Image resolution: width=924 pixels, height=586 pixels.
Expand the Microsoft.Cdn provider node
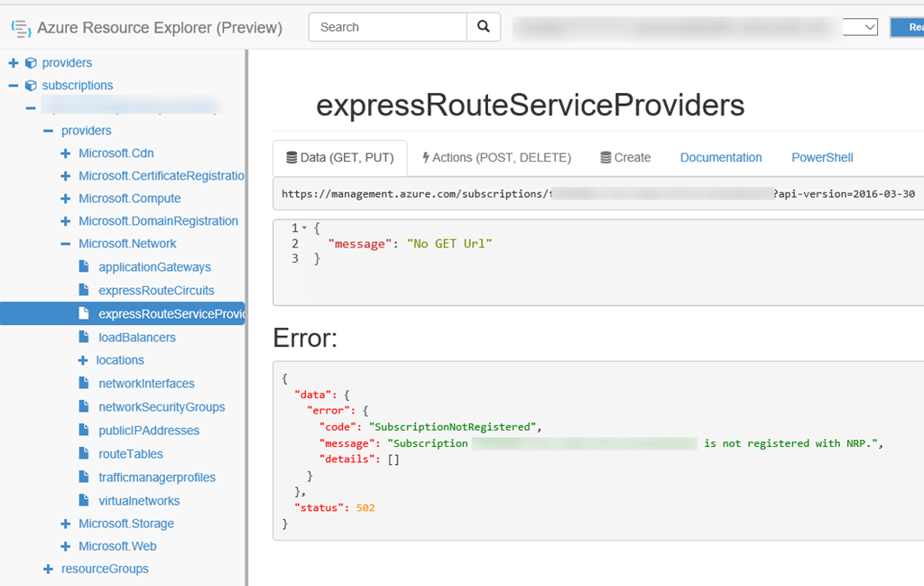pyautogui.click(x=65, y=153)
